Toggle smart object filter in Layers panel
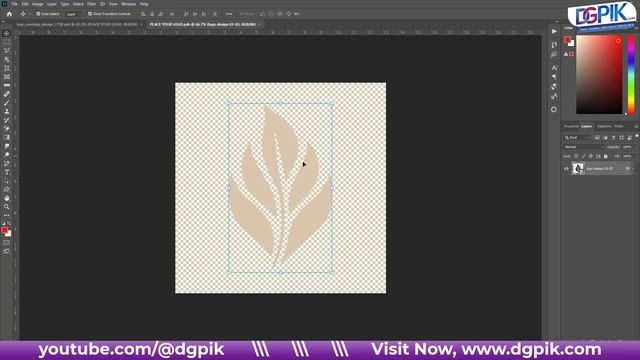This screenshot has height=360, width=640. point(630,138)
